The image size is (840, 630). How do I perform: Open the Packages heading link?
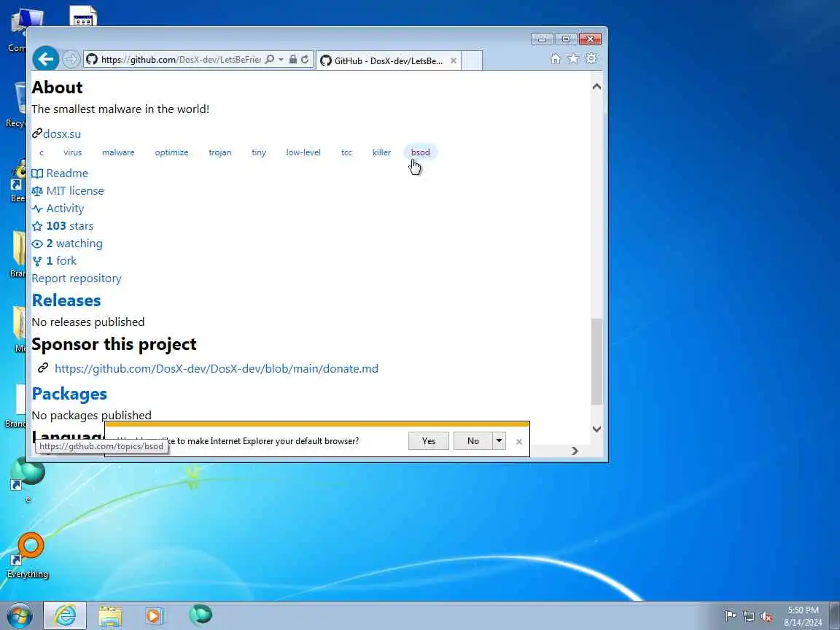click(x=70, y=393)
